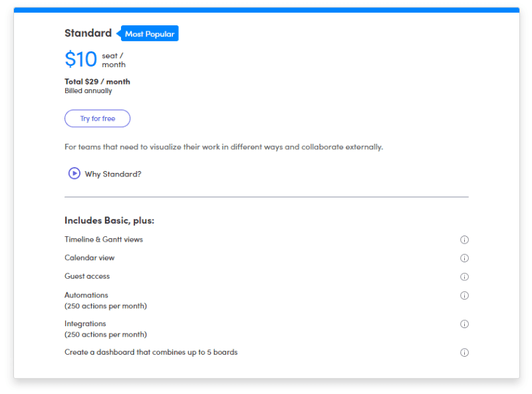Click the Integrations info icon
This screenshot has height=394, width=532.
click(x=464, y=324)
